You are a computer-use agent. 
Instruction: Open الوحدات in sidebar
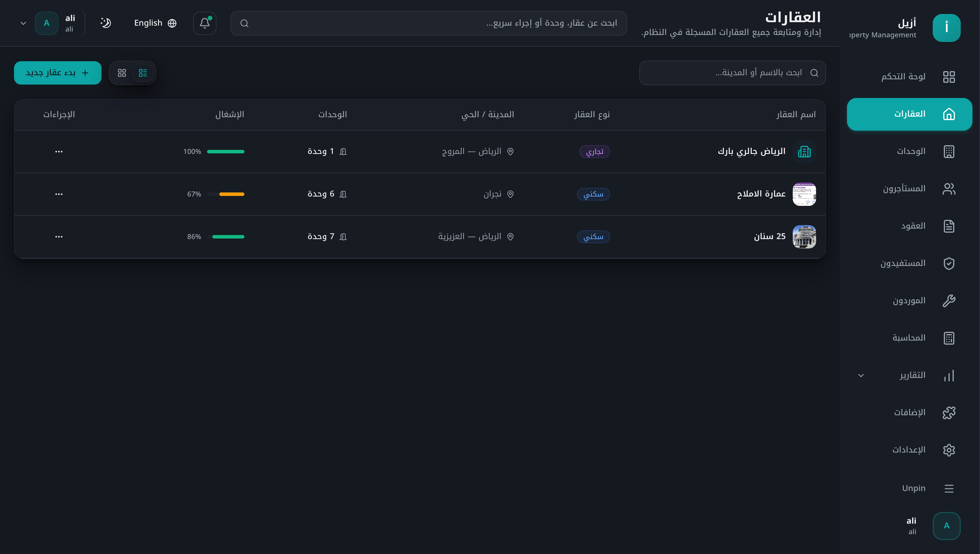click(909, 151)
